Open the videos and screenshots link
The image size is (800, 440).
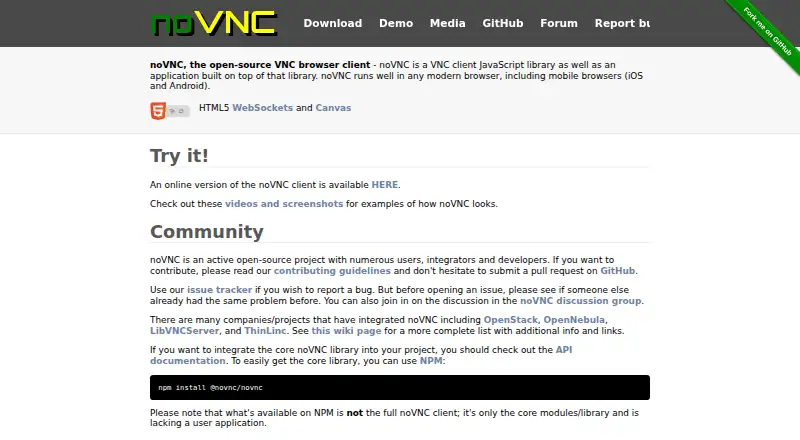pyautogui.click(x=284, y=204)
